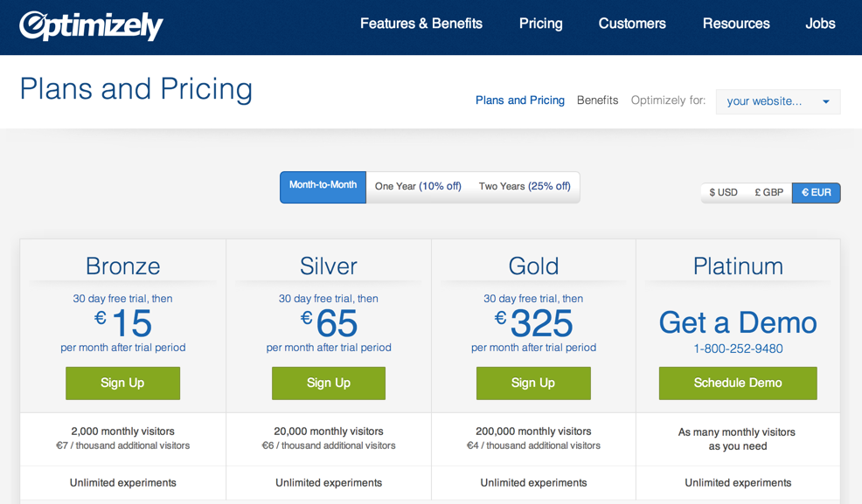This screenshot has height=504, width=862.
Task: Click the Bronze plan title
Action: [x=122, y=266]
